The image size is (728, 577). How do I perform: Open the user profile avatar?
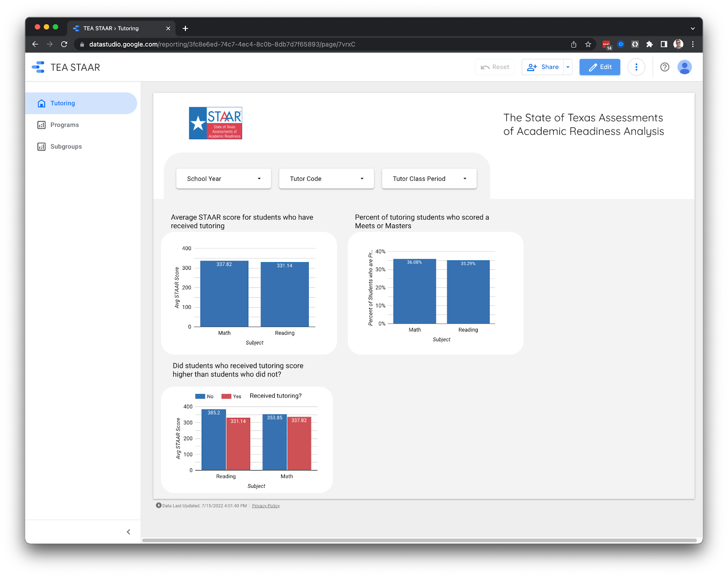point(685,67)
